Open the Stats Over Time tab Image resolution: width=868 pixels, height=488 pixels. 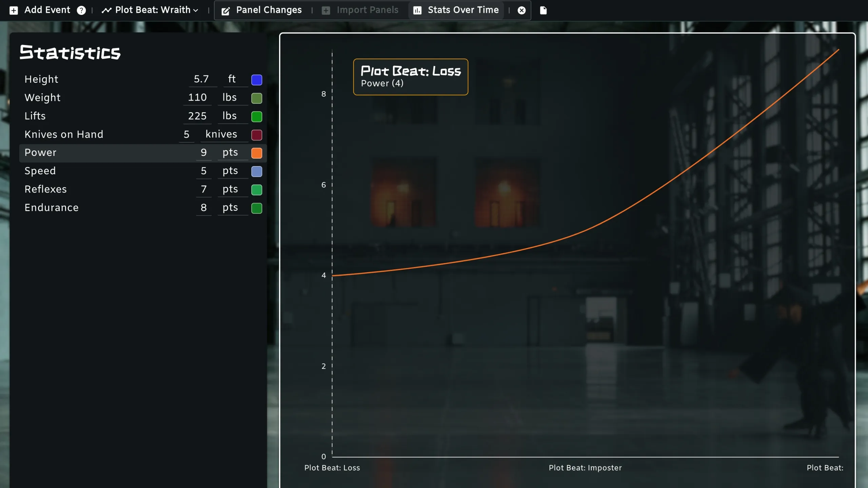[463, 10]
